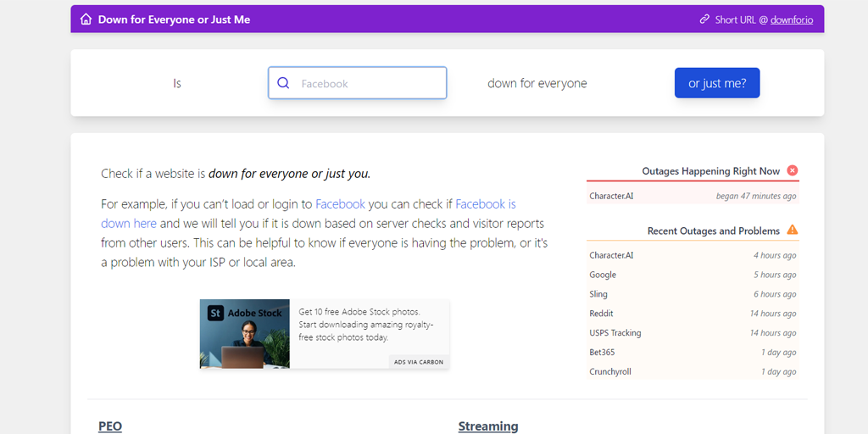Screen dimensions: 868x434
Task: Open the Sling recent outage row
Action: point(693,294)
